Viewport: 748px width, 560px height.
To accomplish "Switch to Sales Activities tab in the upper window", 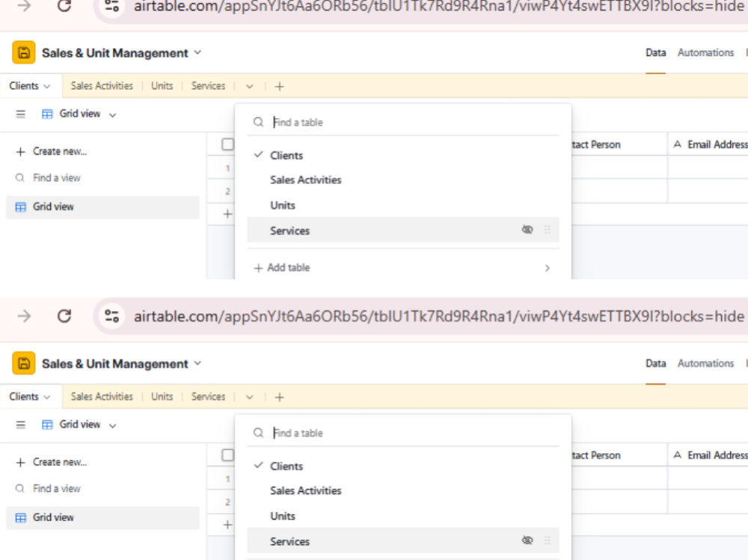I will (x=102, y=86).
